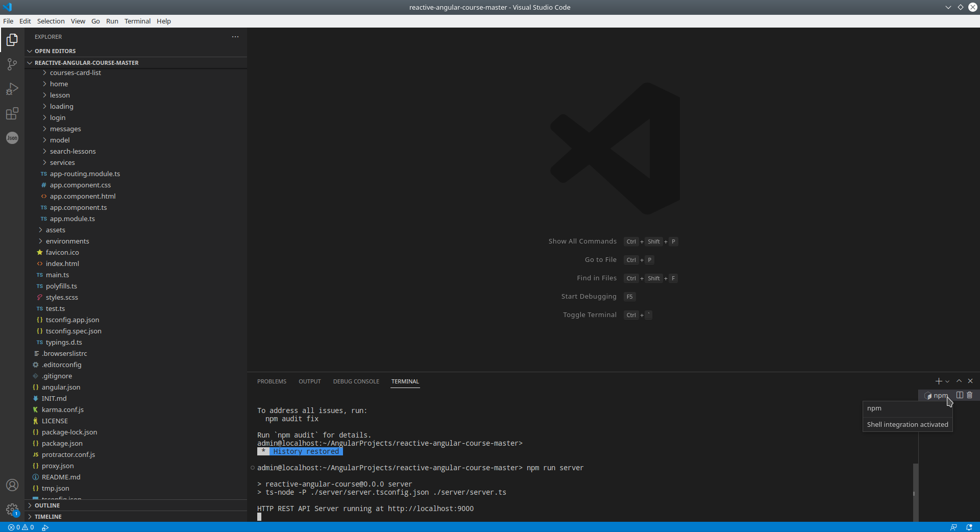Open the Manage gear menu

point(12,510)
